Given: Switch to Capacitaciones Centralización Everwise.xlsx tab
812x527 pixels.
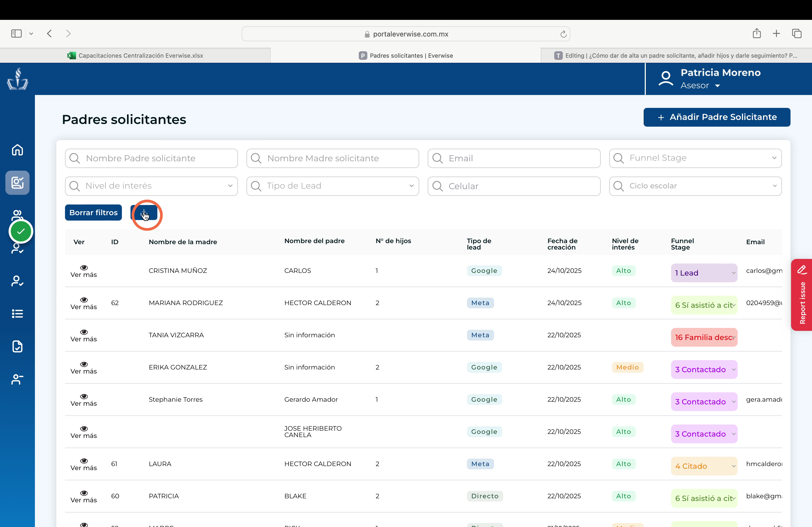Looking at the screenshot, I should pos(135,56).
